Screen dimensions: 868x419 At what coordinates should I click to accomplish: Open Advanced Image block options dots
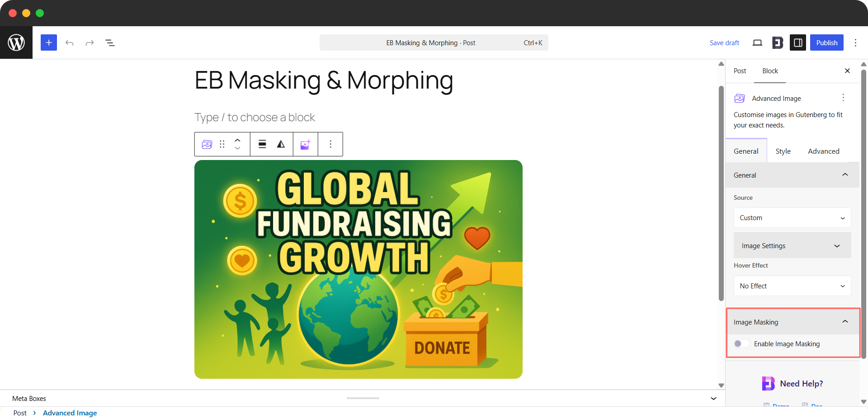point(843,98)
